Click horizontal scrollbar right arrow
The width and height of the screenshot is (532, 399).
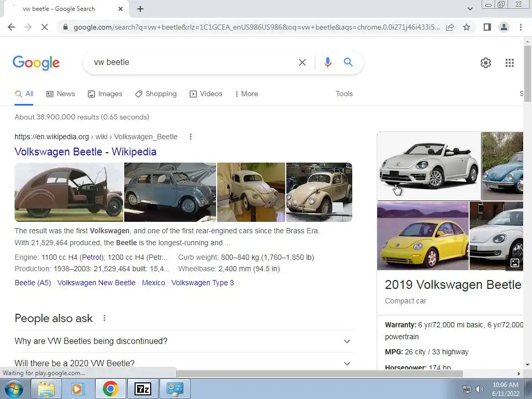519,374
